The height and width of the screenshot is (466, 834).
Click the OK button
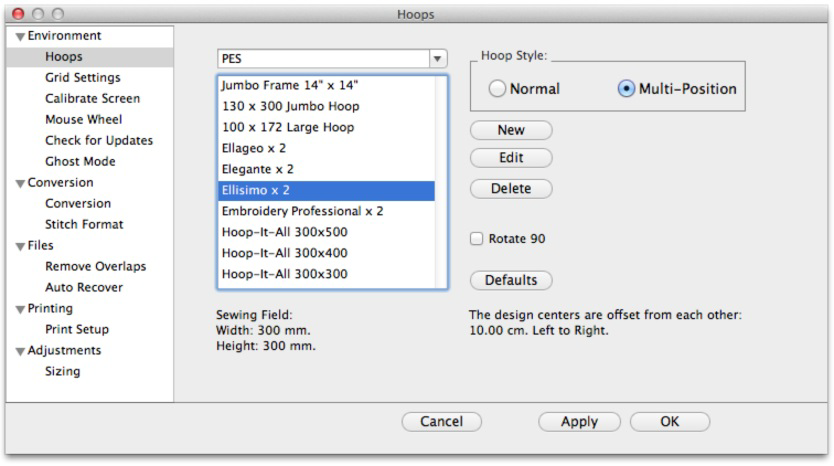(x=670, y=421)
